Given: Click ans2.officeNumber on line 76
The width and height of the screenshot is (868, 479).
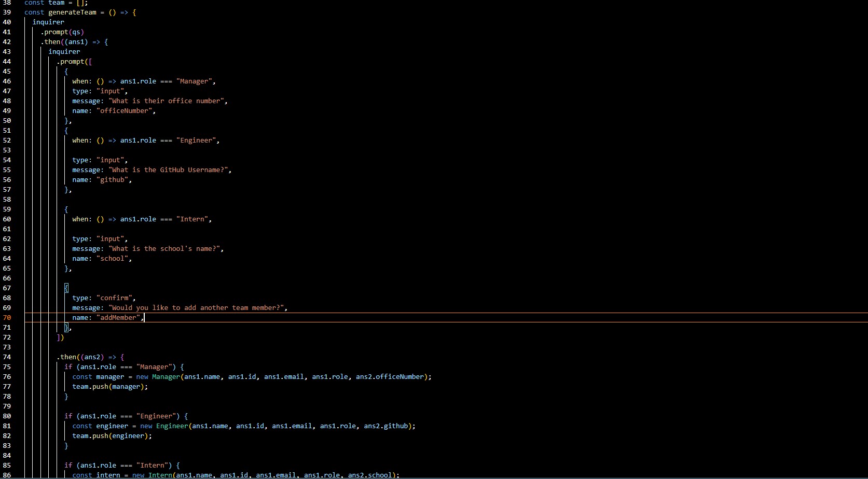Looking at the screenshot, I should [390, 377].
